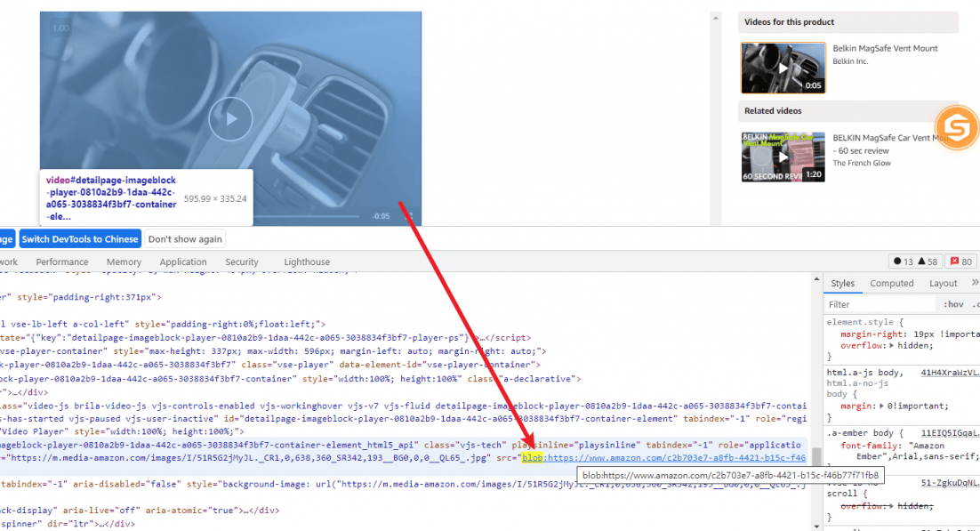Screen dimensions: 980x531
Task: Open the 51-ZgkuDqNL stylesheet link
Action: pos(950,483)
